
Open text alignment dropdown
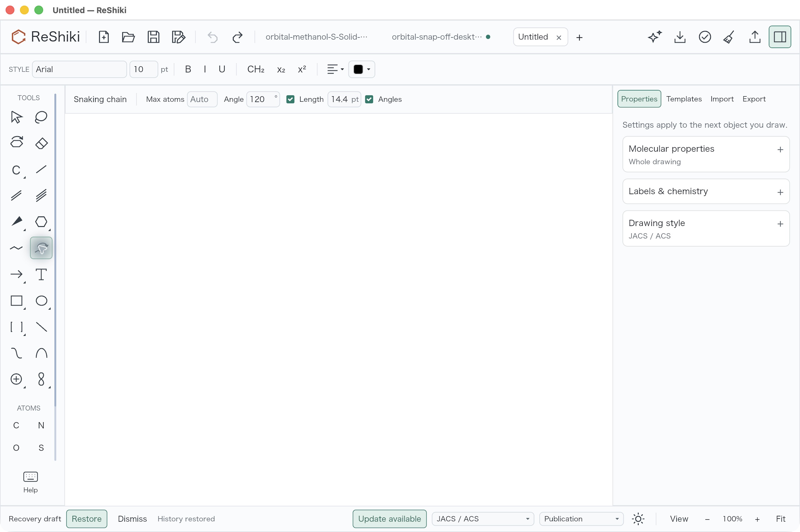(335, 69)
